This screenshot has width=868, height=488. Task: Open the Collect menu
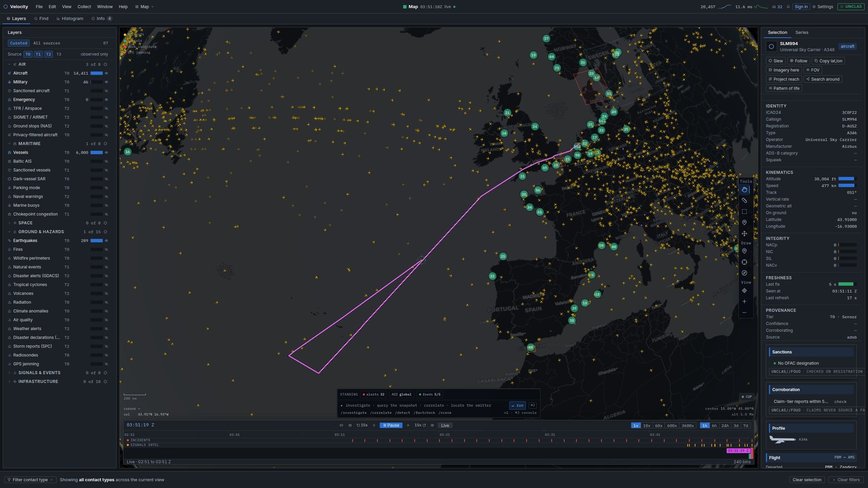click(x=84, y=7)
